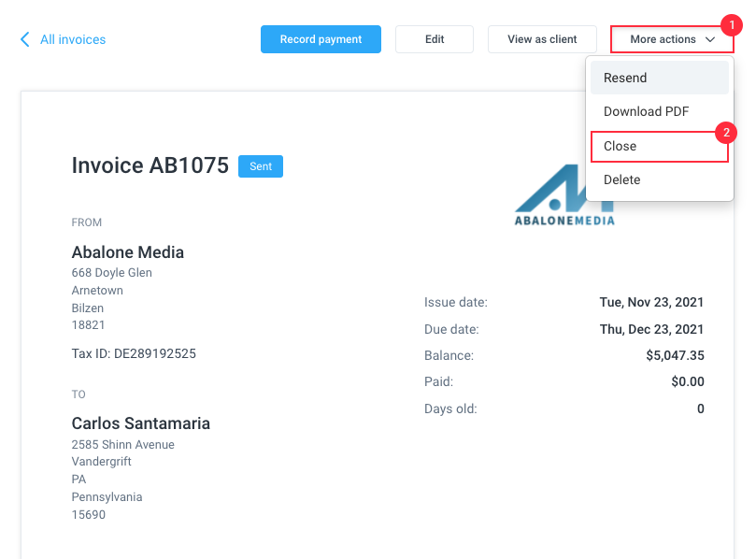Click the due date Thu, Dec 23, 2021
The height and width of the screenshot is (559, 756).
click(x=651, y=329)
